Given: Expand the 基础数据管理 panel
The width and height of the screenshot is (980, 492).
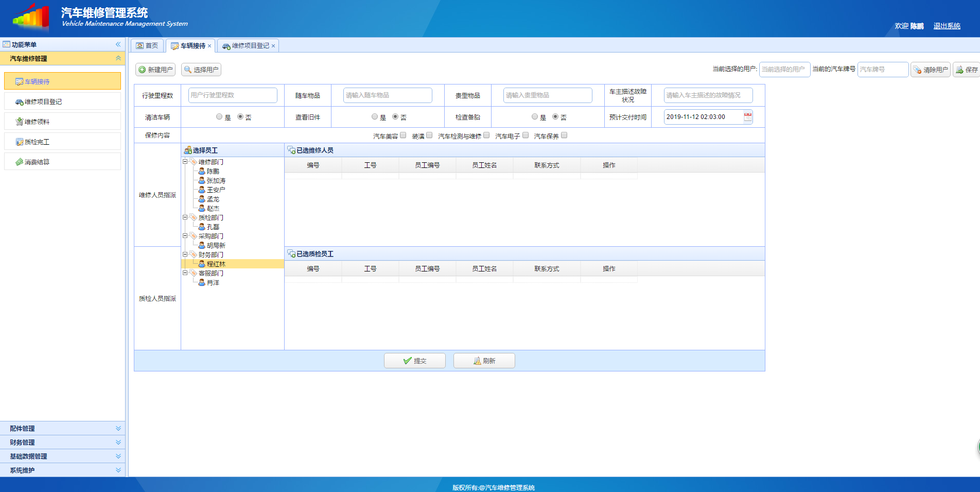Looking at the screenshot, I should click(62, 456).
